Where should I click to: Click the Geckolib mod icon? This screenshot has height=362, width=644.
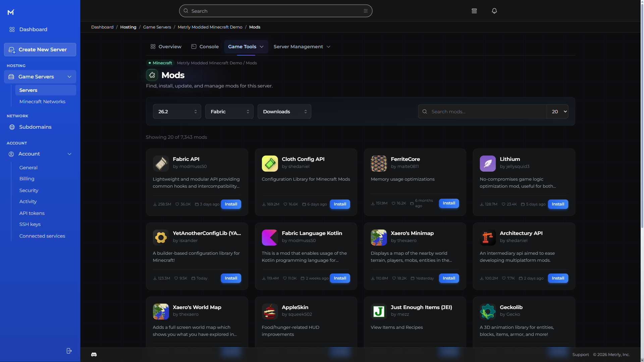click(488, 312)
